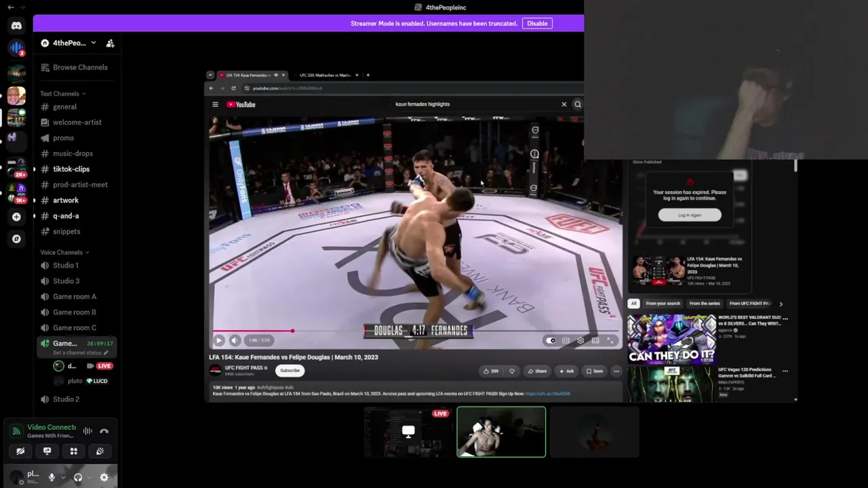
Task: Show more filter chips in YouTube sidebar
Action: tap(781, 304)
